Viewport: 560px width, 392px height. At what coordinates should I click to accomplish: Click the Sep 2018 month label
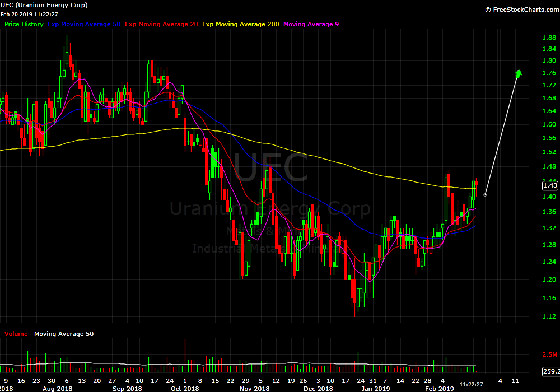(127, 389)
